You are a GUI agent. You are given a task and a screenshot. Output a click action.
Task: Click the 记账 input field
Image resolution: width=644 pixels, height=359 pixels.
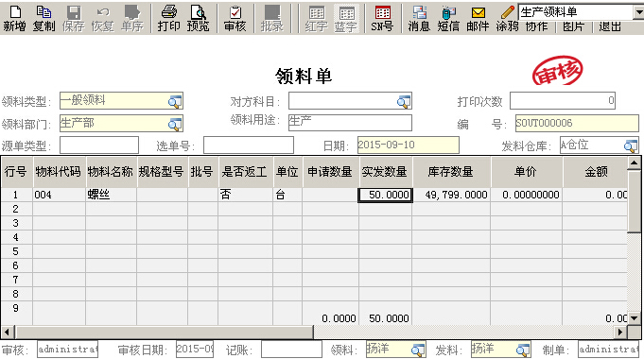[x=291, y=350]
